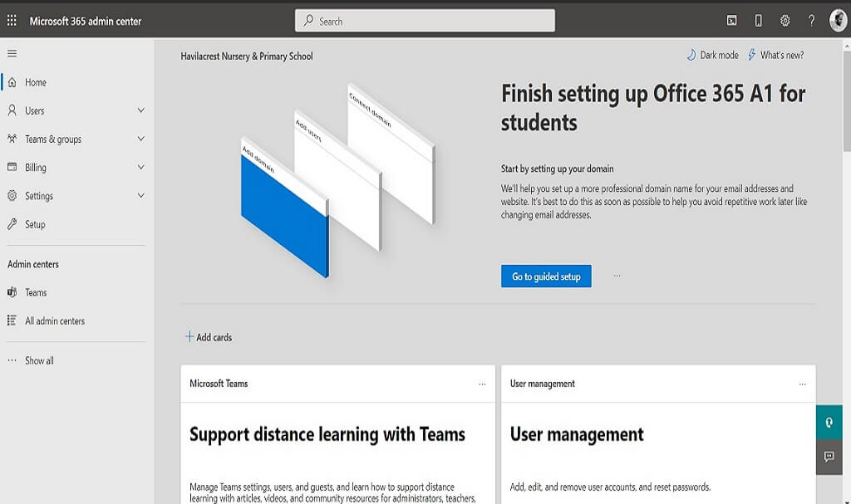Select Setup in the left navigation
The height and width of the screenshot is (504, 851).
coord(35,224)
